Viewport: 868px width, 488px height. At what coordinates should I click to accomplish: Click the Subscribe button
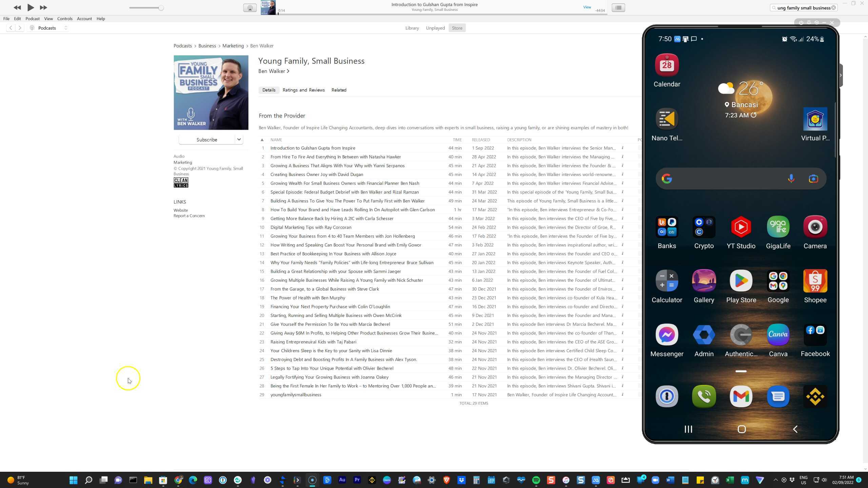[206, 139]
